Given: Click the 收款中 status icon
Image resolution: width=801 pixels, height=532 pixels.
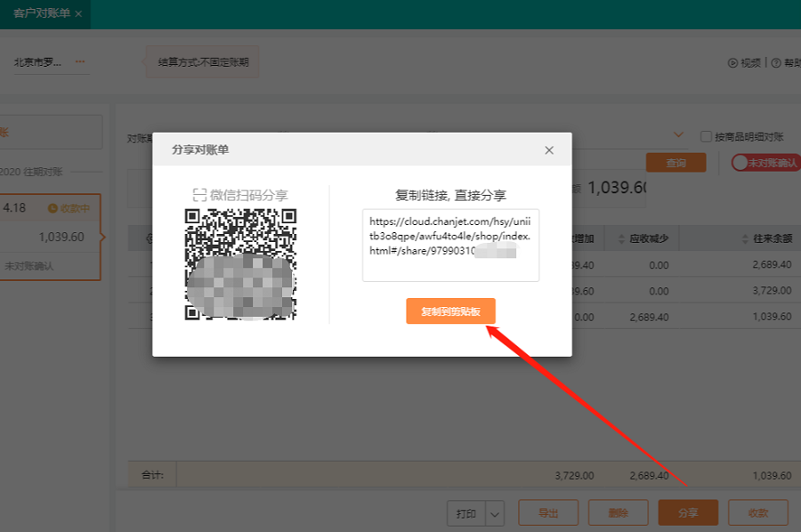Looking at the screenshot, I should click(x=53, y=208).
